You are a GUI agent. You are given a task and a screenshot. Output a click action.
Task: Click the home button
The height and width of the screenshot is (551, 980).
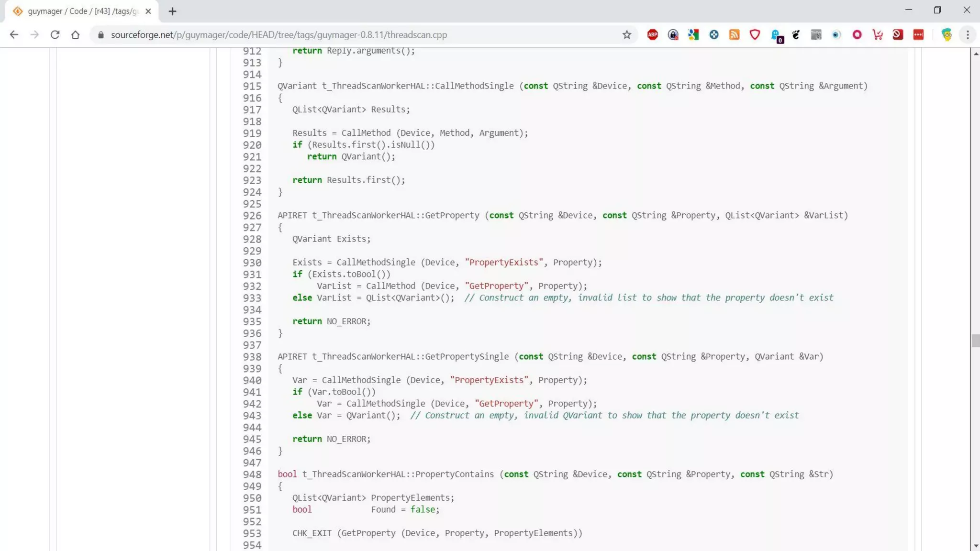[75, 35]
